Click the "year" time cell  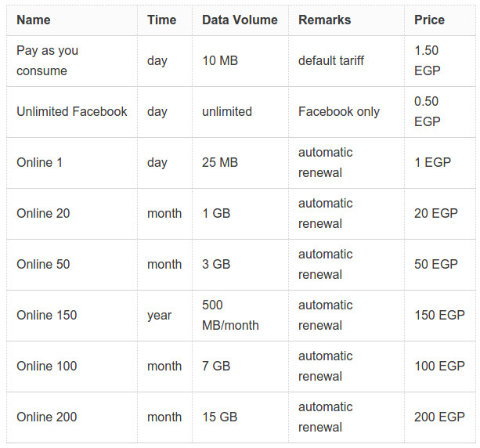tap(159, 315)
